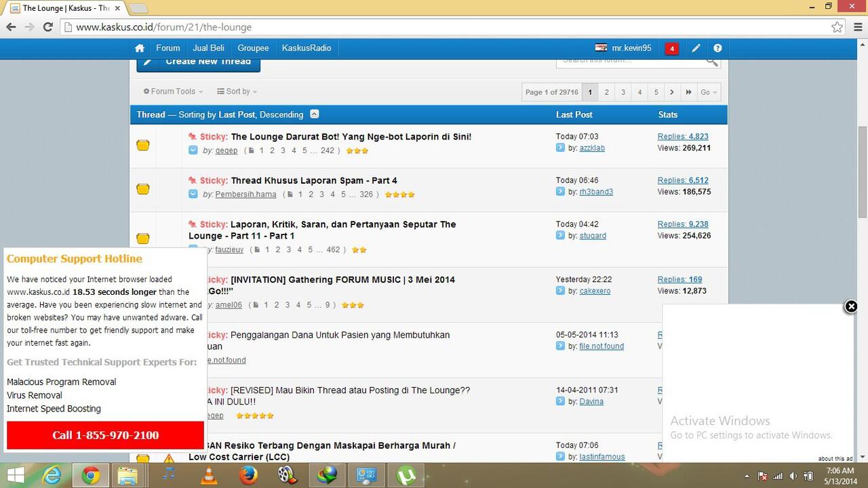
Task: Open Firefox from taskbar
Action: [248, 476]
